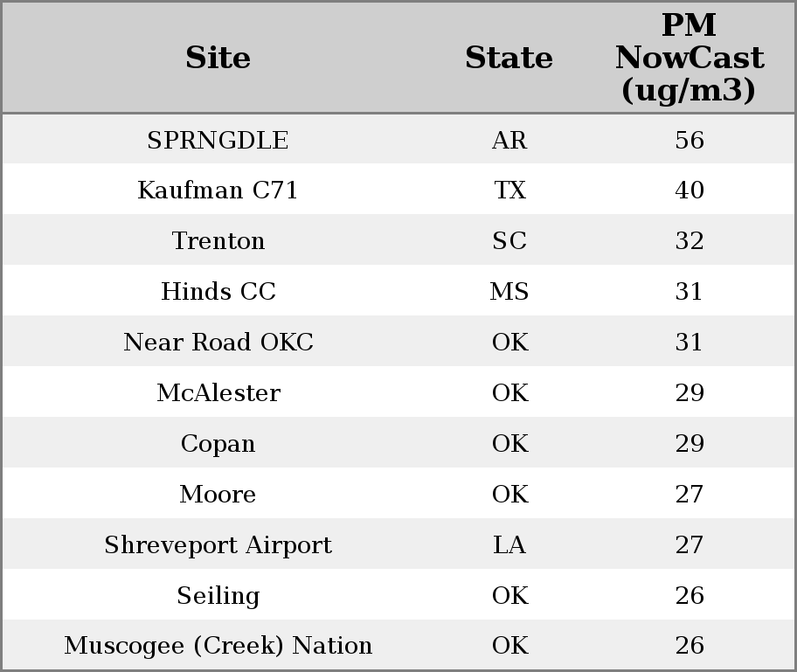Click the TX state cell

pyautogui.click(x=509, y=191)
